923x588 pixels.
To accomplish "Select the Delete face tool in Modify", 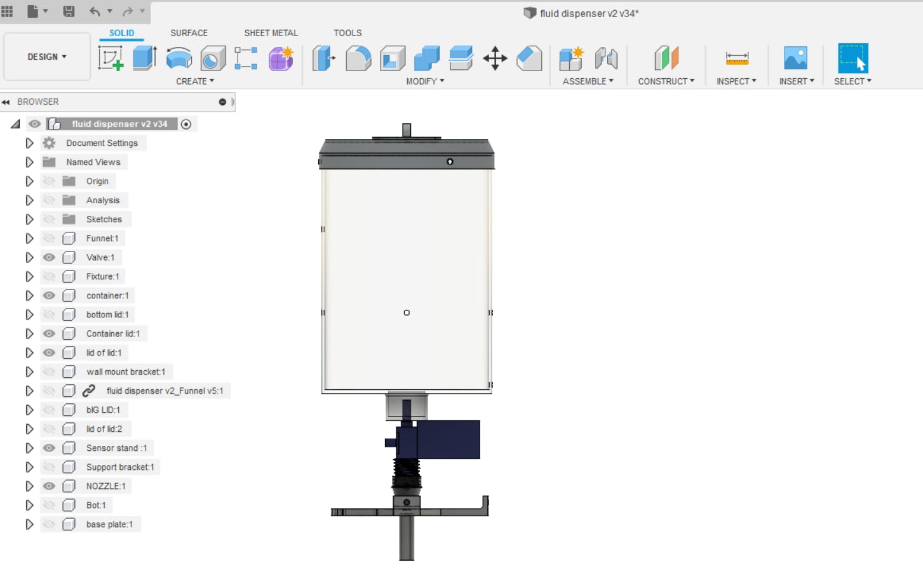I will (529, 58).
